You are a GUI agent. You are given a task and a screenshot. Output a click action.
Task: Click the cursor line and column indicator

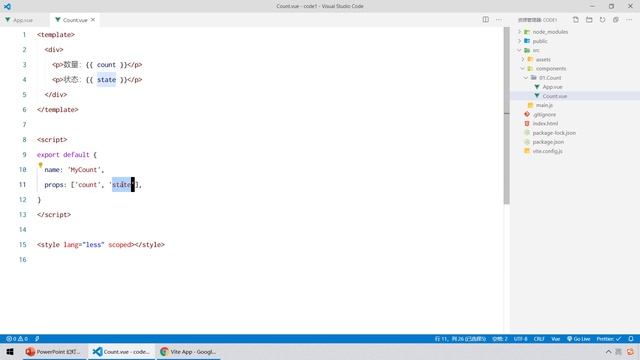(460, 339)
